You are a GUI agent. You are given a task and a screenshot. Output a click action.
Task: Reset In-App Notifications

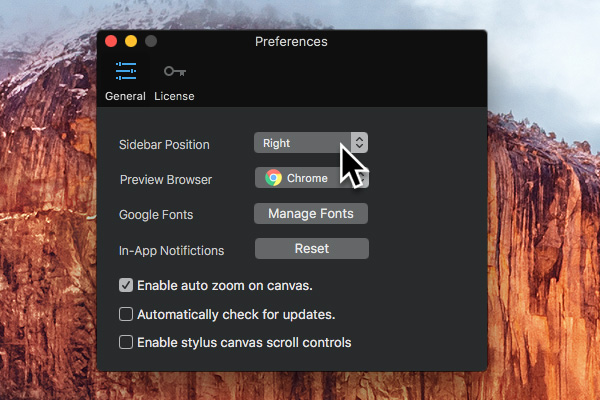point(312,249)
